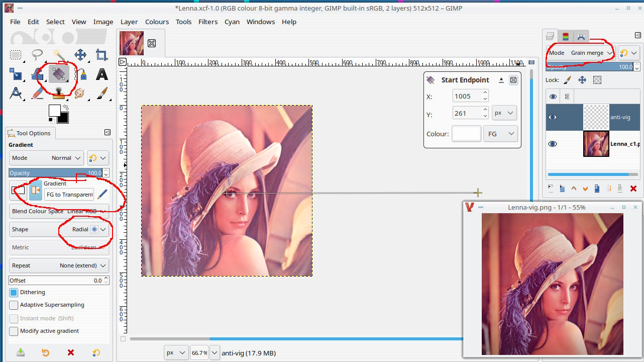The width and height of the screenshot is (644, 362).
Task: Delete the layer with red X icon
Action: pyautogui.click(x=633, y=189)
